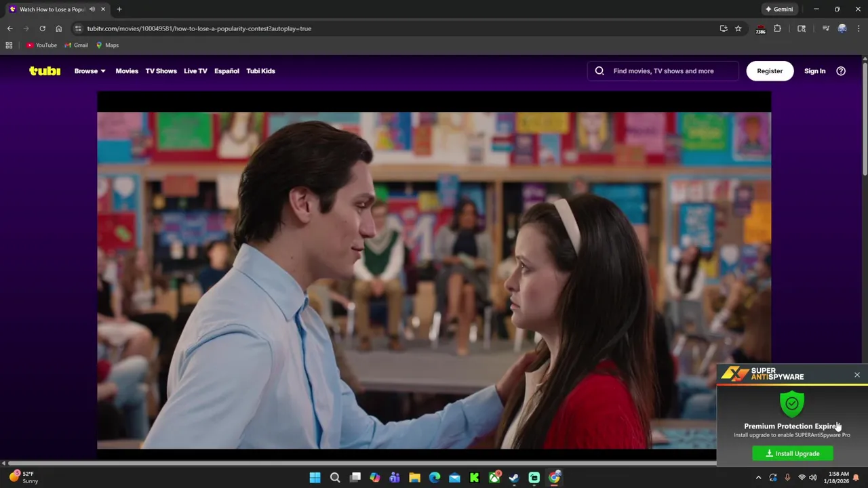Image resolution: width=868 pixels, height=488 pixels.
Task: Click the Tubi logo
Action: click(45, 70)
